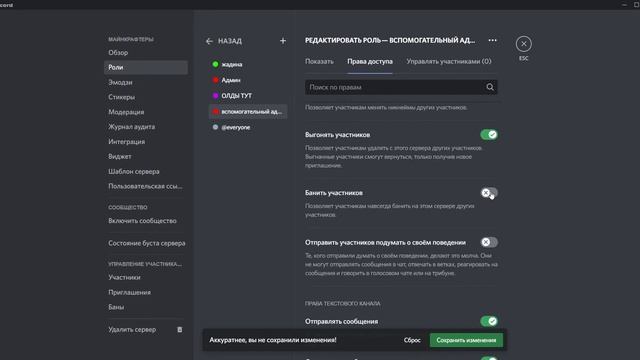Open the Стикеры settings page
The height and width of the screenshot is (360, 640).
click(146, 97)
